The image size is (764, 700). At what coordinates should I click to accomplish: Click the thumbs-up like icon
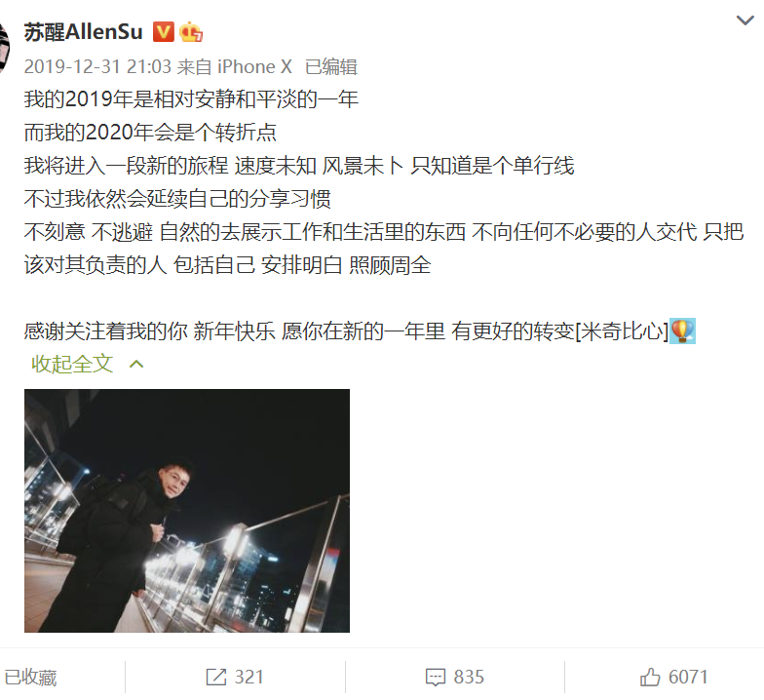(649, 677)
